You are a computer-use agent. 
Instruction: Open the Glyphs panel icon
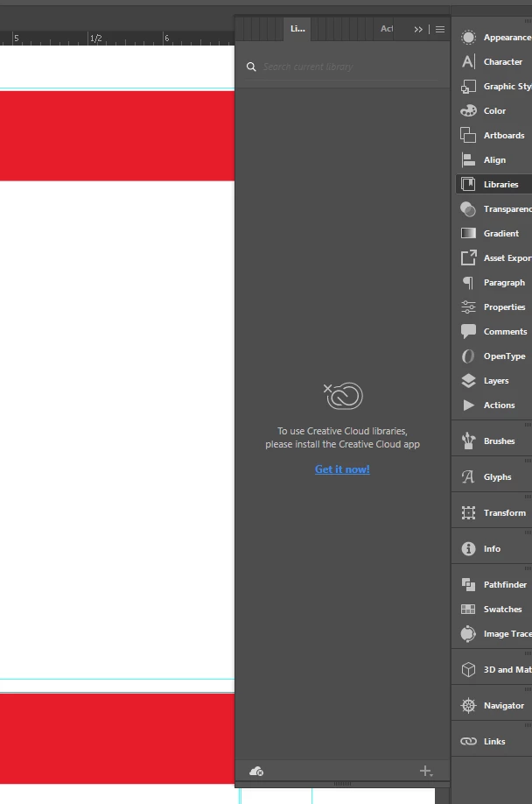click(x=468, y=476)
